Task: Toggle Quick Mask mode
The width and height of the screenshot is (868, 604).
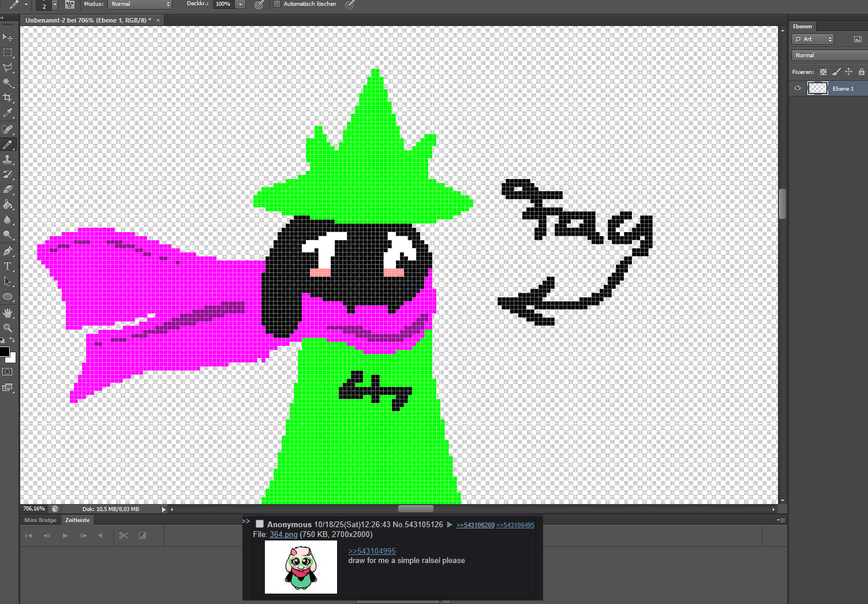Action: tap(8, 372)
